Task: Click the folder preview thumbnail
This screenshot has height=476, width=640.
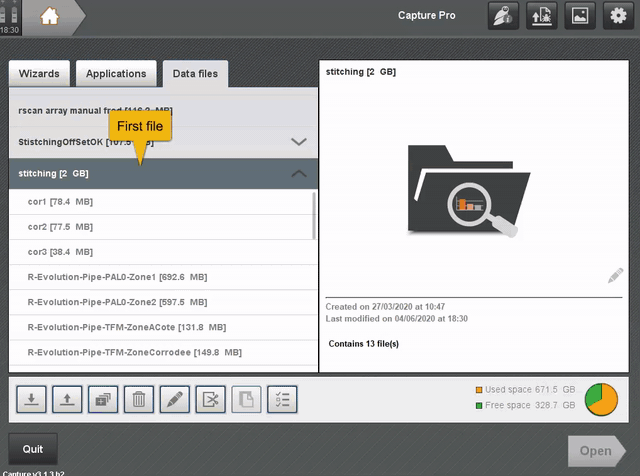Action: (x=469, y=191)
